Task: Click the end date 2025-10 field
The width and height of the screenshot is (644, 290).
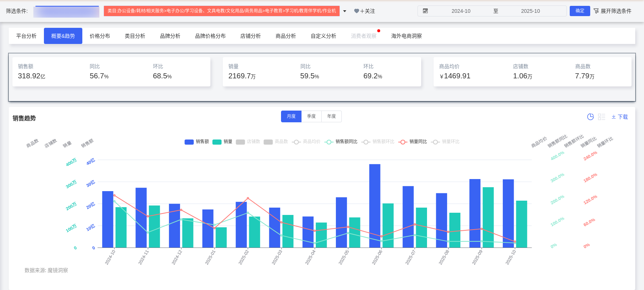Action: pyautogui.click(x=530, y=11)
